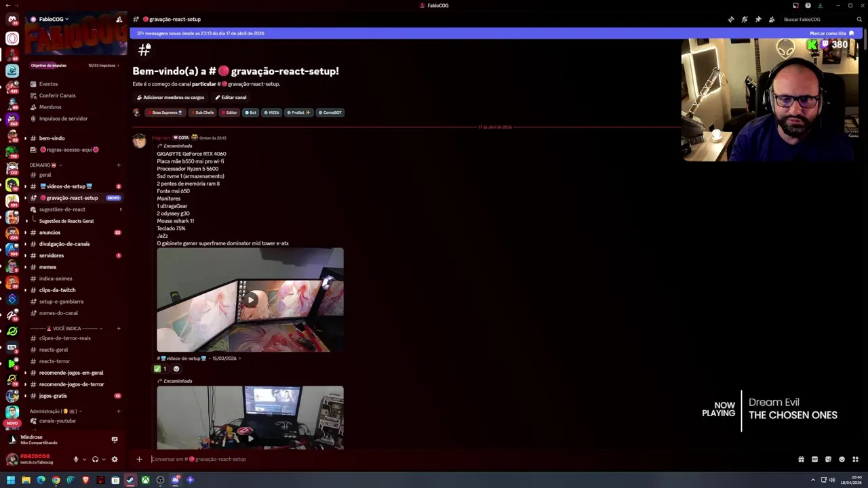
Task: Open Membros in the sidebar
Action: click(x=50, y=107)
